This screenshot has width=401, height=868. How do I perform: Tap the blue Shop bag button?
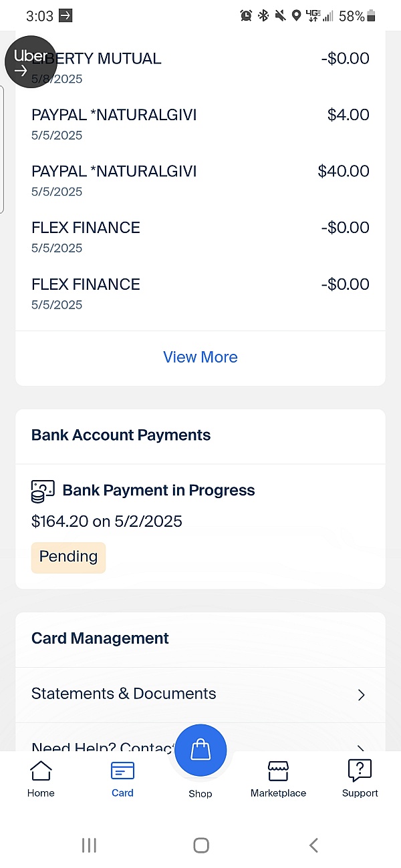pos(200,750)
